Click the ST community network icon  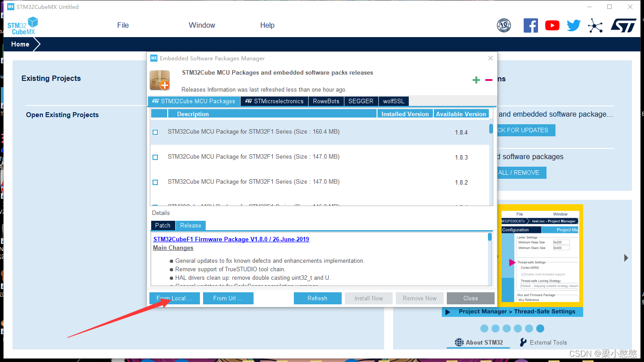click(x=595, y=25)
